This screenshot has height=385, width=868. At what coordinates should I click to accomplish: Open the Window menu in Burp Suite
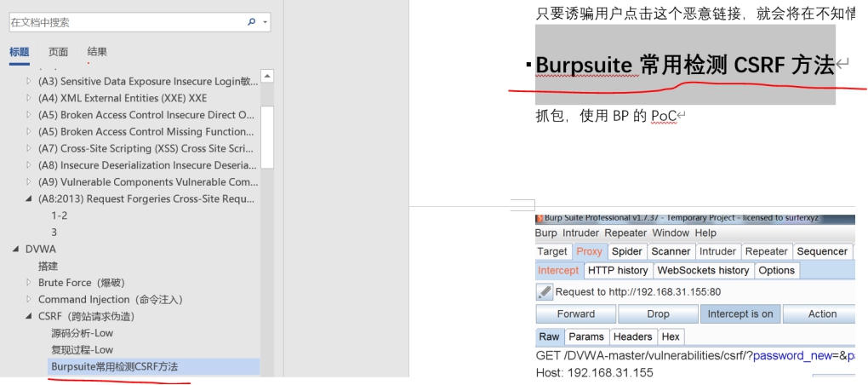tap(671, 233)
